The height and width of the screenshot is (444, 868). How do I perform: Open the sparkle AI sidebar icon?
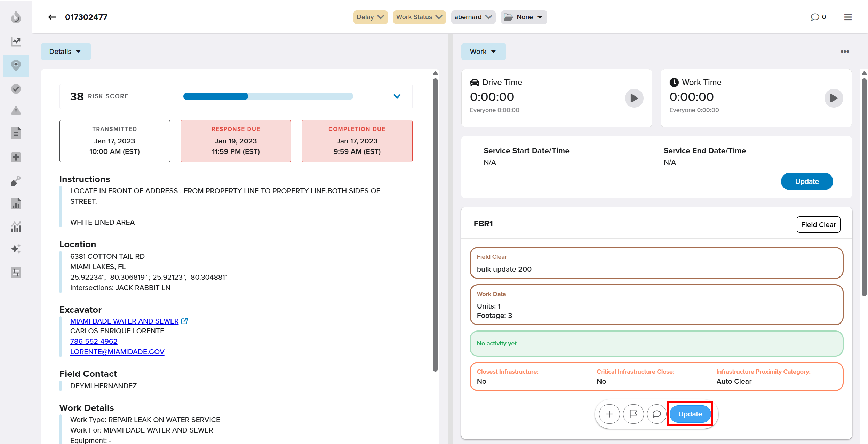point(16,249)
